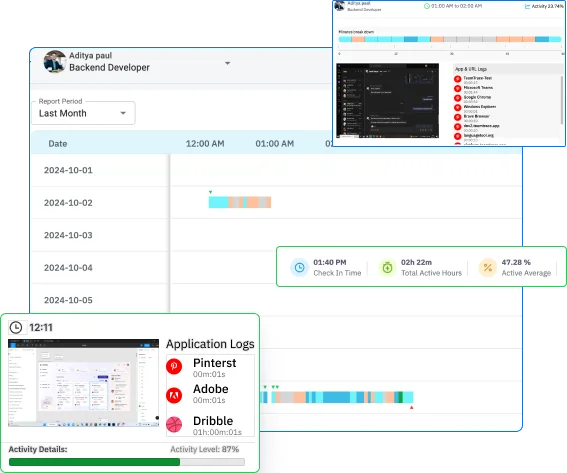Viewport: 567px width, 473px height.
Task: Click the Pinterst log entry name
Action: coord(214,363)
